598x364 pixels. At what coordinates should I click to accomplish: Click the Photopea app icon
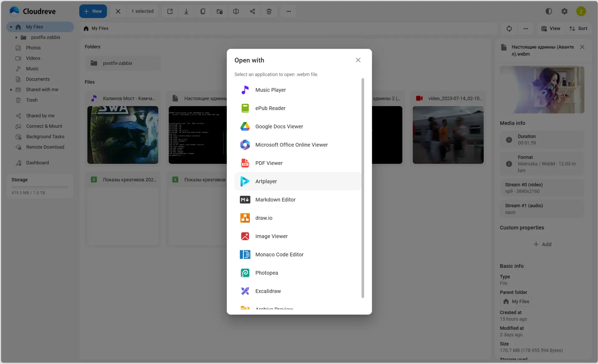[x=245, y=273]
